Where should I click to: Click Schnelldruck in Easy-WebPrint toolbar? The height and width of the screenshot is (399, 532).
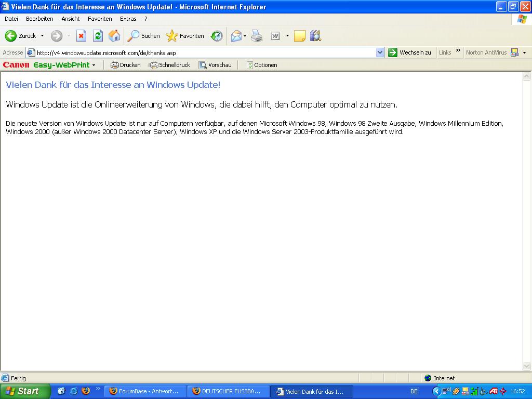click(170, 65)
